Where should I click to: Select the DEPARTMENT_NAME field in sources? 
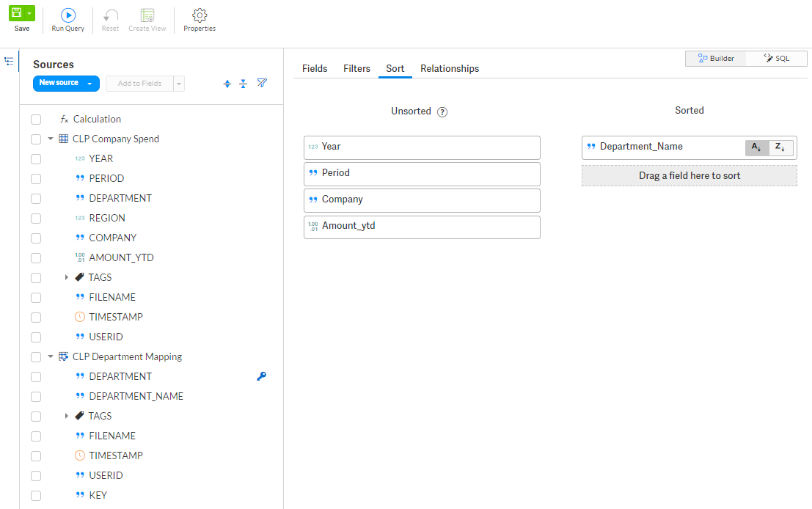point(136,396)
